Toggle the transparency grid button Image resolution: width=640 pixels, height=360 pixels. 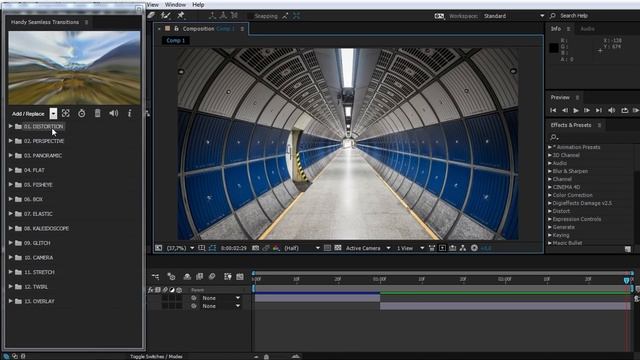pyautogui.click(x=338, y=248)
